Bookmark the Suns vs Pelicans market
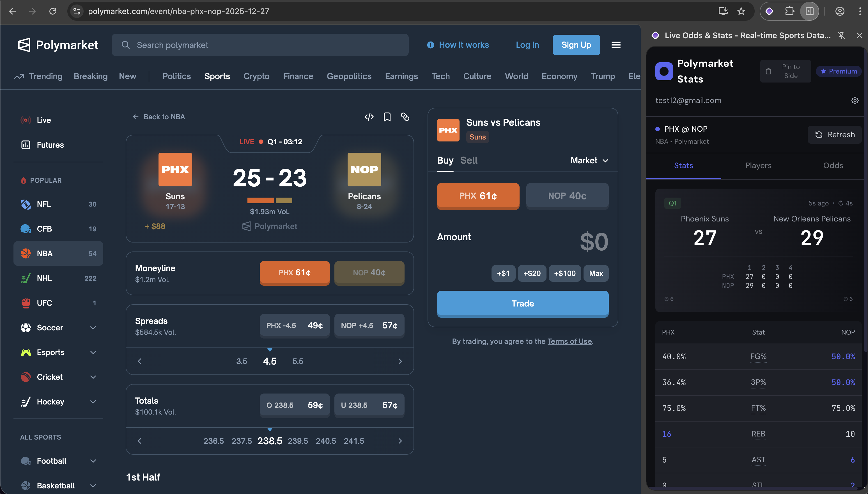The image size is (868, 494). (387, 117)
